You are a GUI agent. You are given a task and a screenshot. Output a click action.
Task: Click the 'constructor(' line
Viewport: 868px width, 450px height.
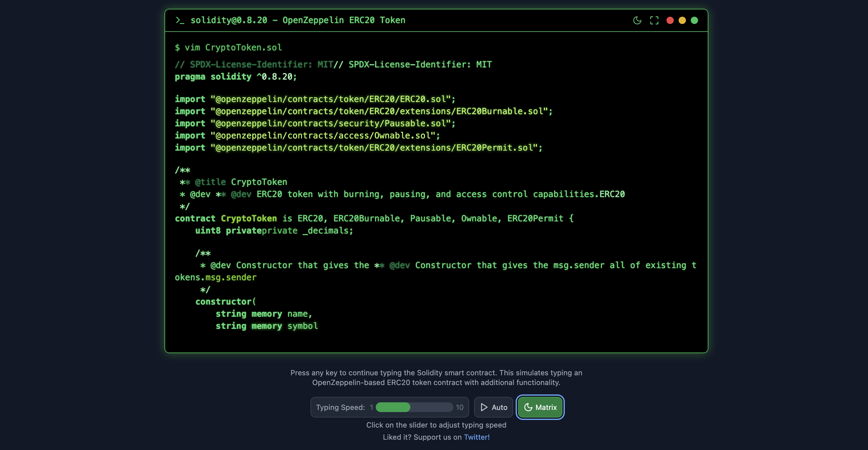coord(226,302)
